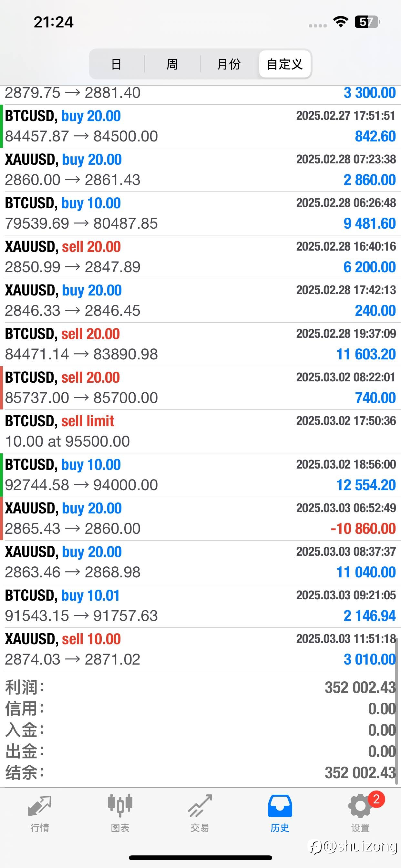Open the XAUUSD sell 10.00 trade at 11:51:18
Viewport: 401px width, 868px height.
pyautogui.click(x=200, y=649)
